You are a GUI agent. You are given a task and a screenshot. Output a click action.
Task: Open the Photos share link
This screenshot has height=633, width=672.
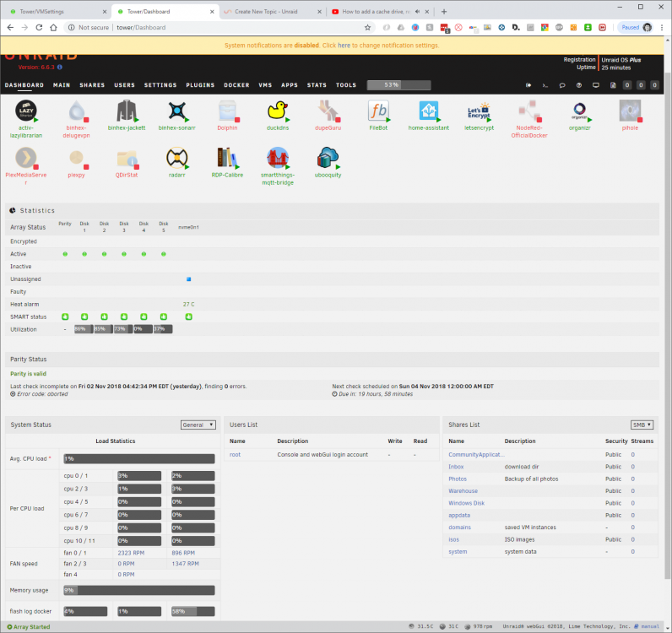(x=458, y=479)
